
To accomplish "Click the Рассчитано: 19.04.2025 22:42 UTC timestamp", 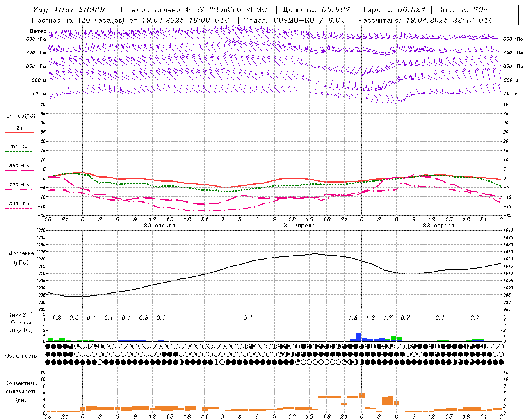I will pos(426,20).
